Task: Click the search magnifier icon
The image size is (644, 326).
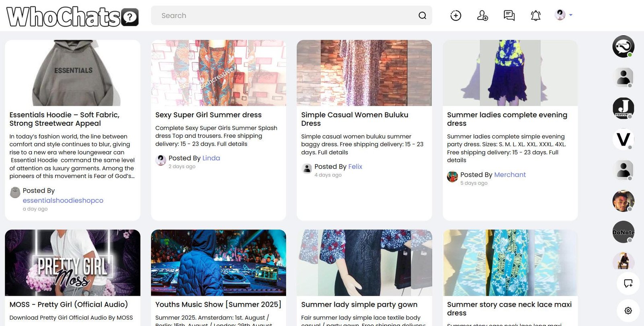Action: pos(422,16)
